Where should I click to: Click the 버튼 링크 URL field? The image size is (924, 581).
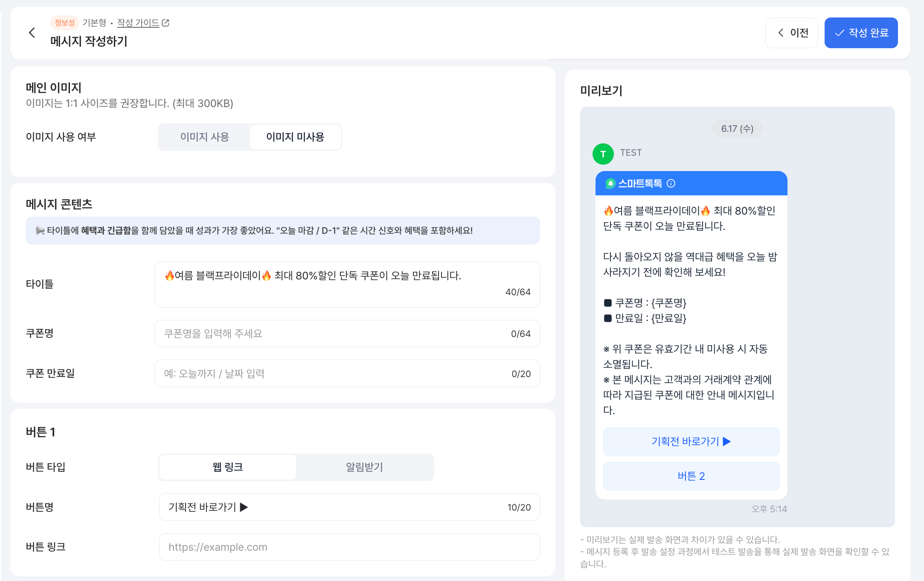pos(349,547)
